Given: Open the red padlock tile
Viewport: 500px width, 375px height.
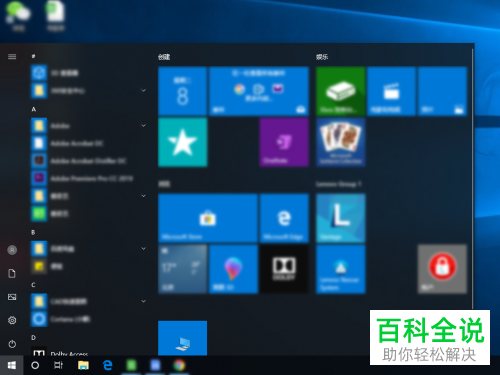Looking at the screenshot, I should (442, 269).
